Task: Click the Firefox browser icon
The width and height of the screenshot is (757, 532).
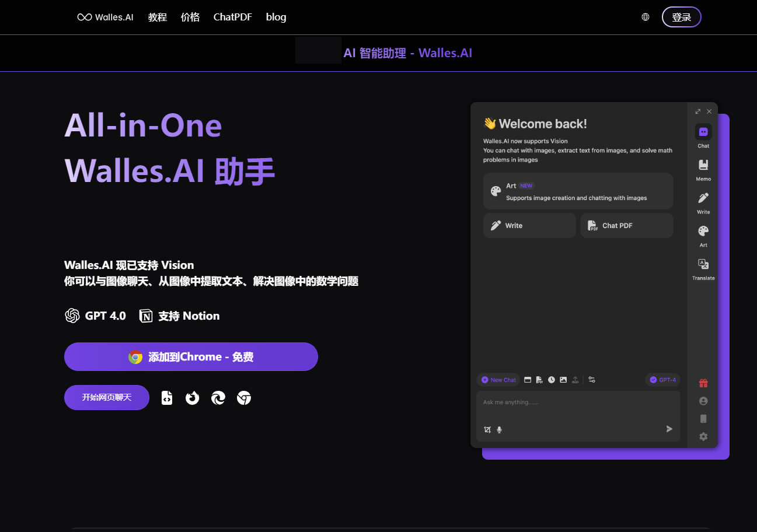Action: tap(192, 398)
